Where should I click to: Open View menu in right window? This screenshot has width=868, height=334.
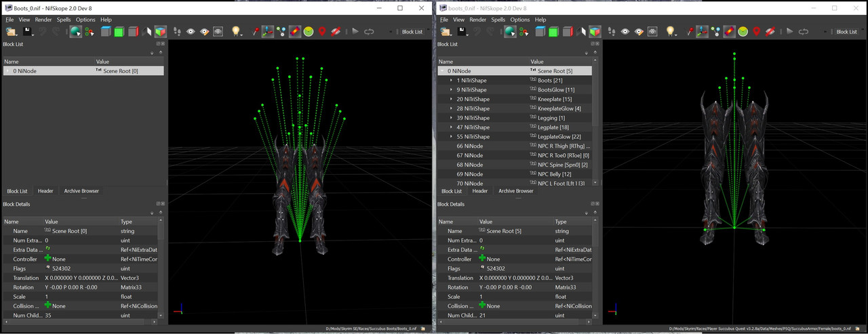click(459, 20)
